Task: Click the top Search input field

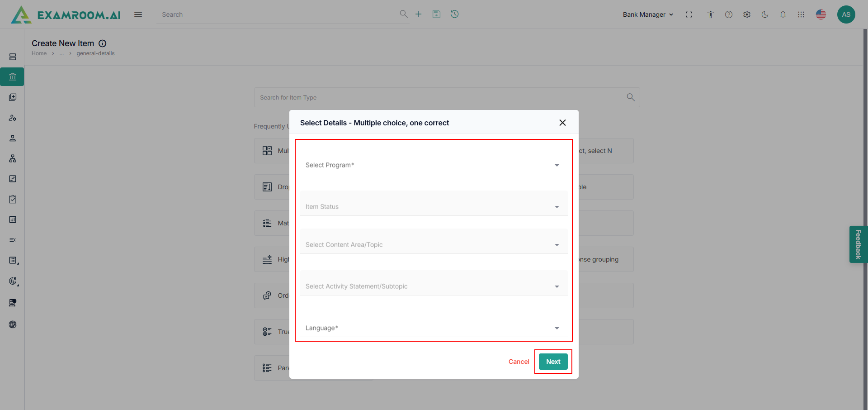Action: click(x=278, y=14)
